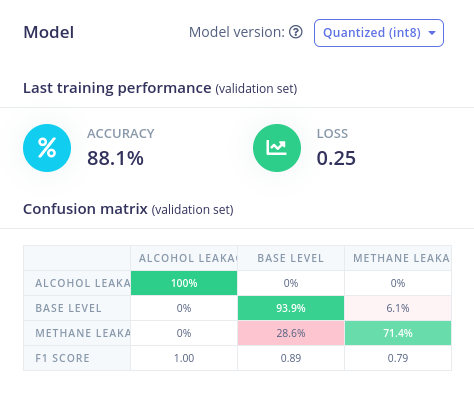
Task: Click the blue accuracy percent icon
Action: tap(47, 148)
